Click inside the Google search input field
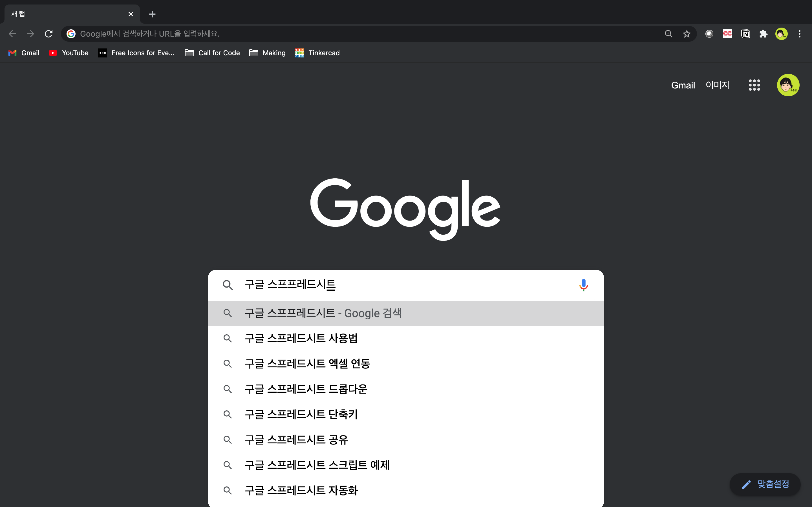This screenshot has height=507, width=812. coord(403,285)
